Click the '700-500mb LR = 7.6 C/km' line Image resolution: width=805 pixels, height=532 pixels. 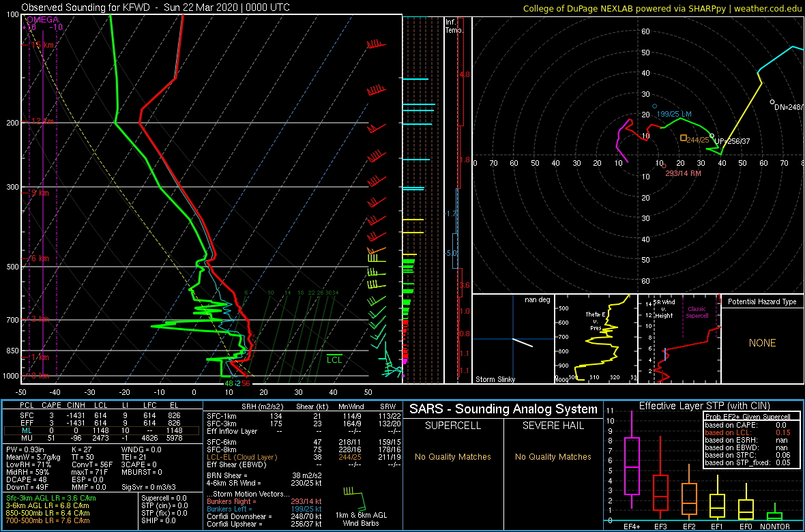click(x=47, y=521)
